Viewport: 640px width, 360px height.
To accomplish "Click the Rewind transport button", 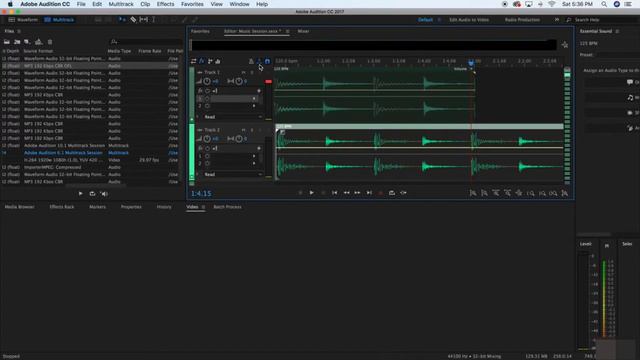I will [346, 193].
